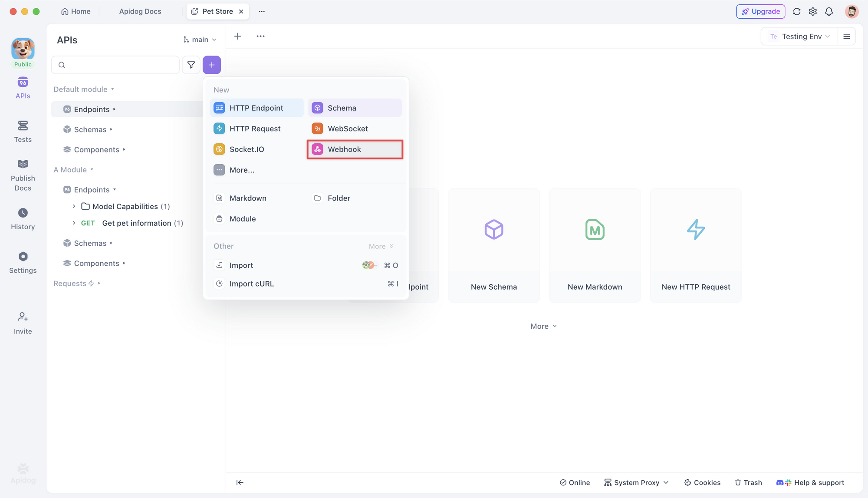Select Import cURL menu entry
This screenshot has height=498, width=868.
[251, 284]
